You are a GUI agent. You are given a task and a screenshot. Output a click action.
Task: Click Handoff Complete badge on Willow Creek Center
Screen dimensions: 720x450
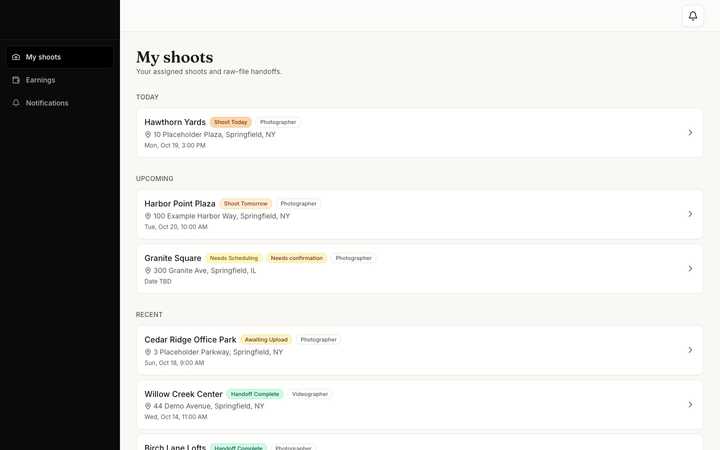[255, 394]
